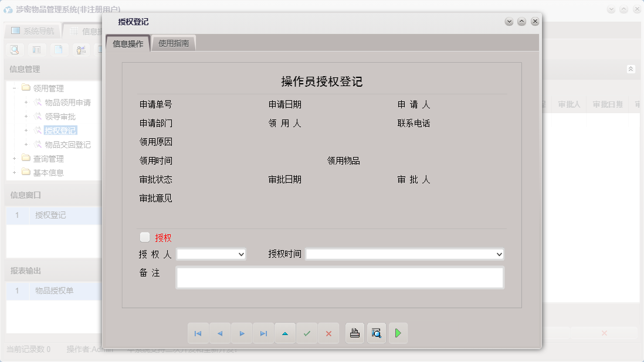Switch to the 使用指南 tab

pos(173,43)
